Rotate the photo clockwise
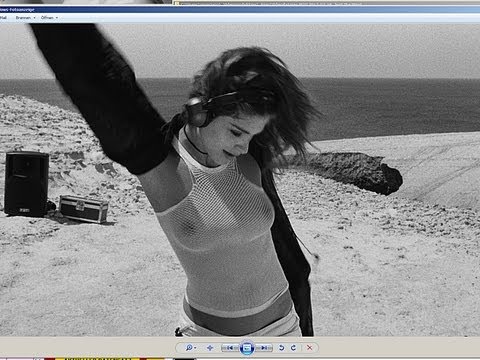 point(293,348)
